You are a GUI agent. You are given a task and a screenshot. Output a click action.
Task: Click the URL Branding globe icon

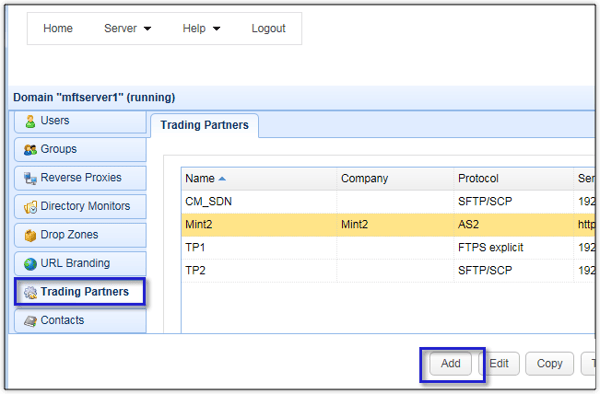[x=30, y=264]
